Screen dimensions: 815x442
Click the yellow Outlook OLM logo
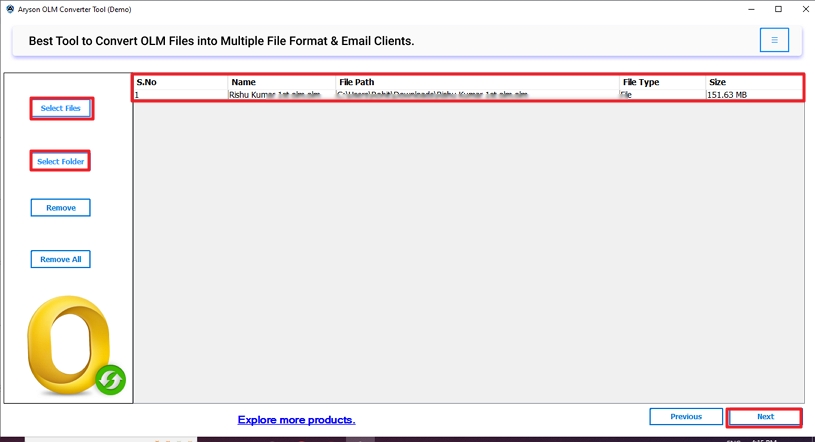pos(76,346)
